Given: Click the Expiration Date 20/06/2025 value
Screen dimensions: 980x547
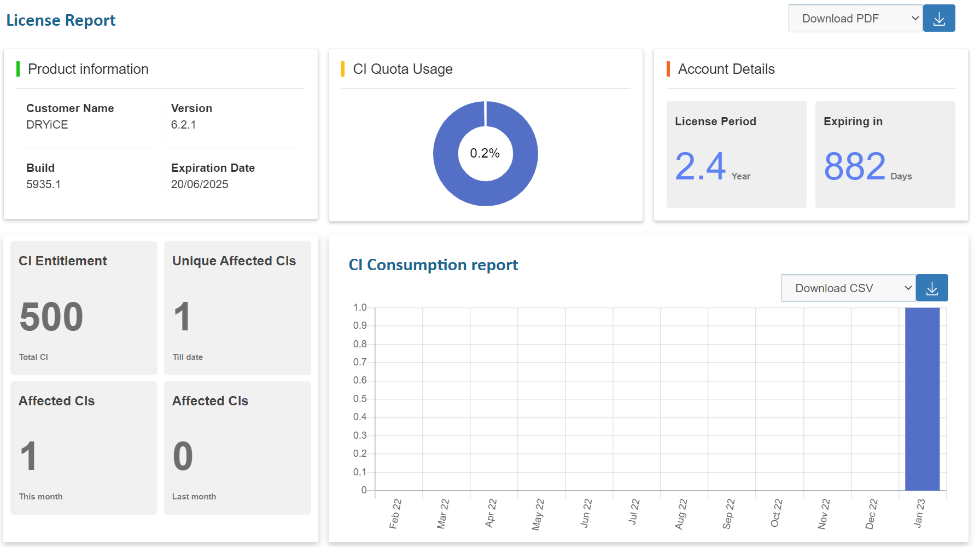Looking at the screenshot, I should click(200, 184).
